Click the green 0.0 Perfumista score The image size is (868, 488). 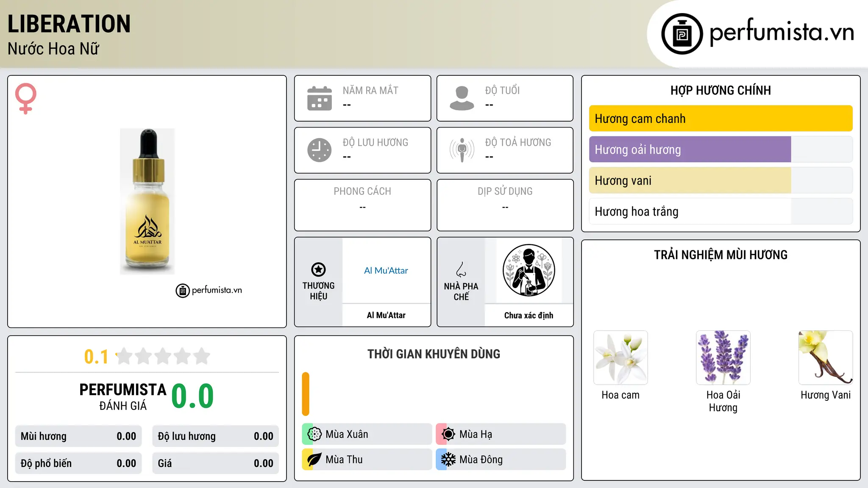pos(192,396)
